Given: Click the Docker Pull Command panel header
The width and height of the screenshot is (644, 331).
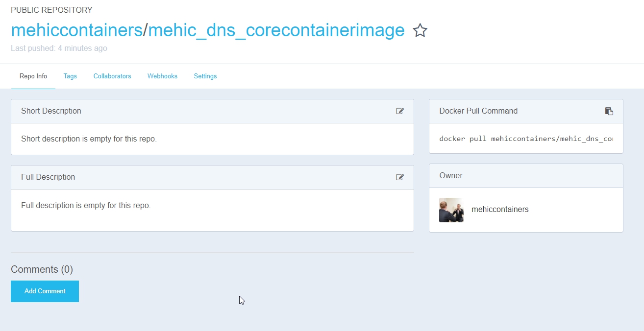Looking at the screenshot, I should (478, 111).
